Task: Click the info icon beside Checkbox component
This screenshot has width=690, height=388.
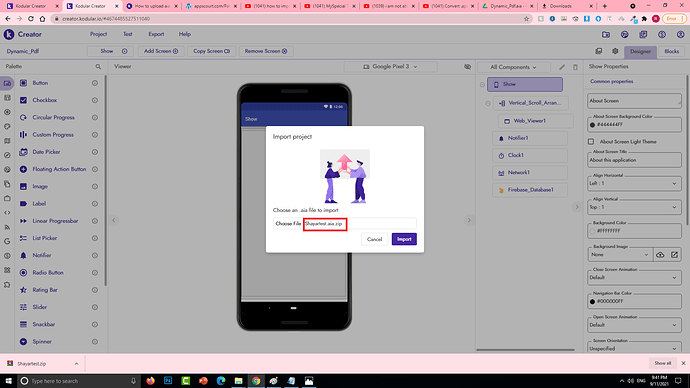Action: click(x=95, y=100)
